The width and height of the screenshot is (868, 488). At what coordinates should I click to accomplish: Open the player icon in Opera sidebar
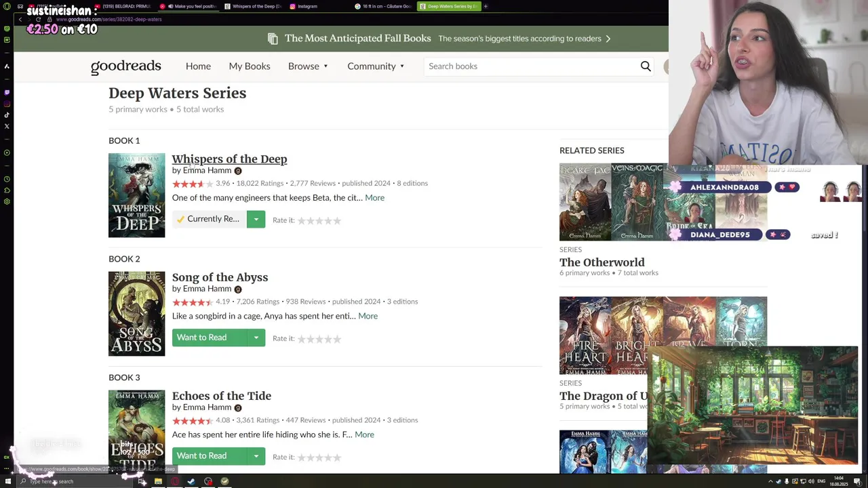point(7,153)
